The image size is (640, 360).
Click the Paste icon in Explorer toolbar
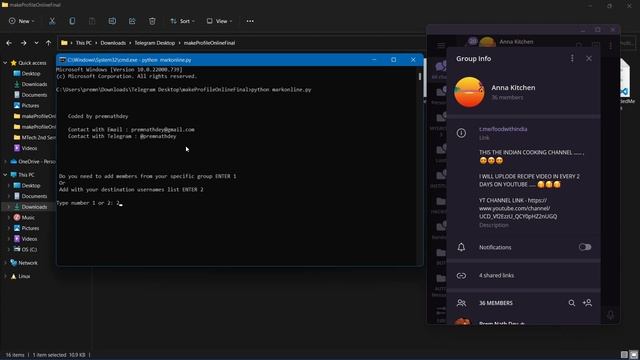click(x=92, y=21)
